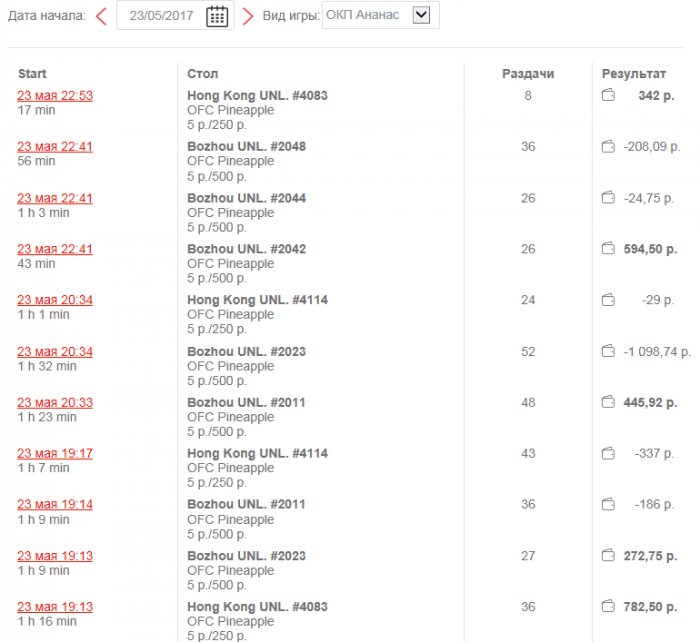Go to previous date with left arrow

point(101,16)
